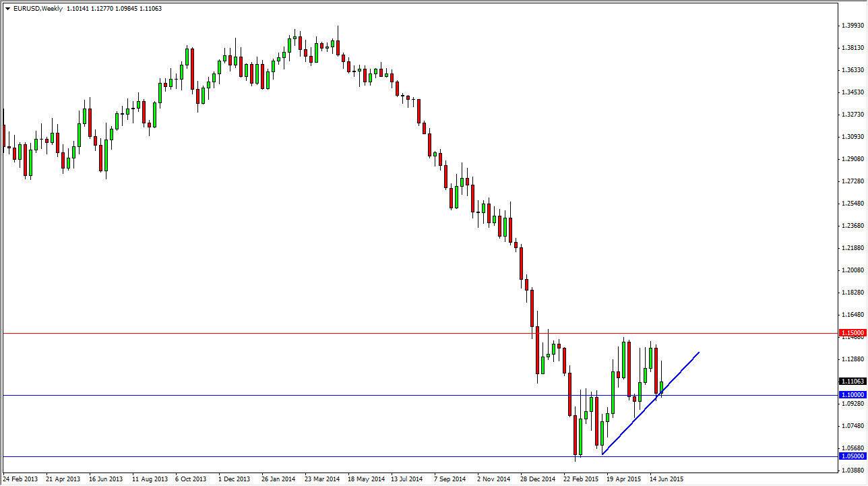Click the 28 Dec 2014 date label

pyautogui.click(x=537, y=479)
